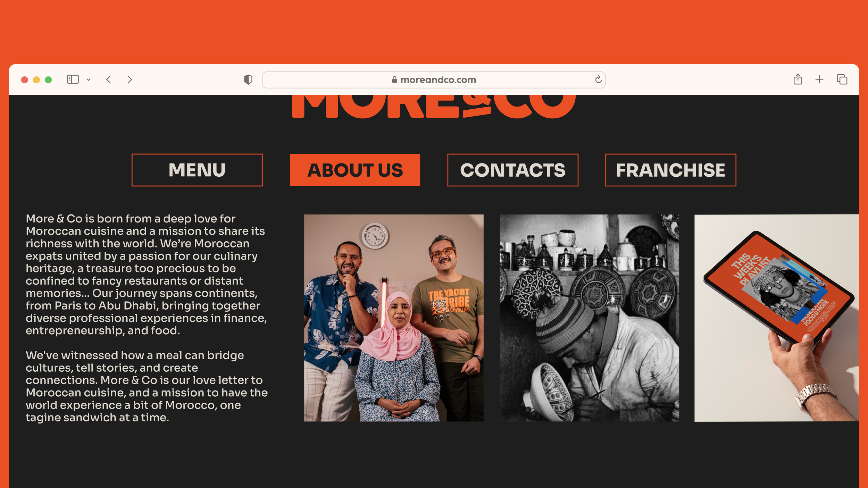Expand the sidebar options chevron
This screenshot has height=488, width=868.
tap(89, 80)
